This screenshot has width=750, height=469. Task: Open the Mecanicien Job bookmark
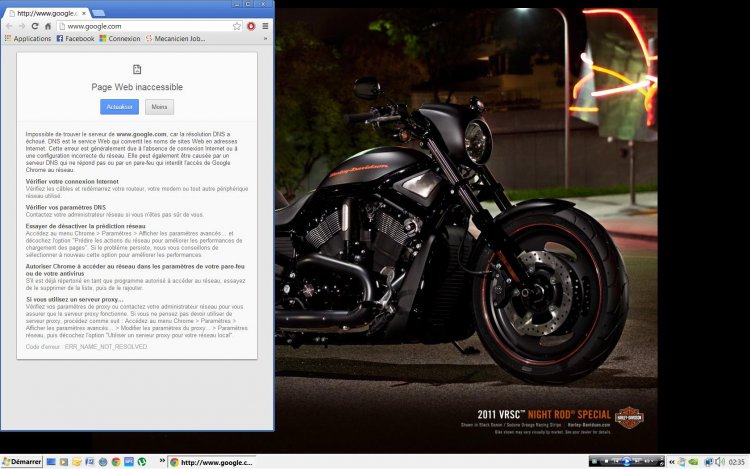(x=176, y=39)
